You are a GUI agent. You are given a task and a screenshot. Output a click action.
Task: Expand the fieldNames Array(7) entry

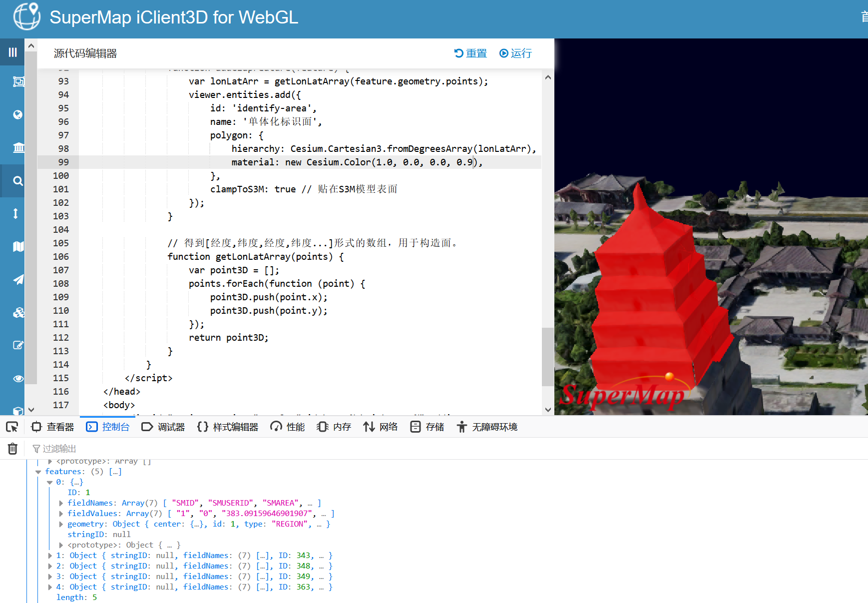(61, 503)
